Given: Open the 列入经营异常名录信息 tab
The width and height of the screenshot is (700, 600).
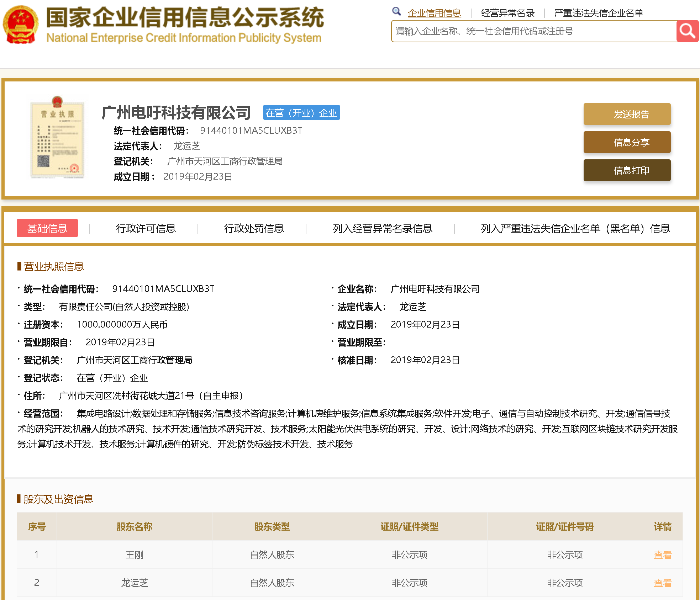Looking at the screenshot, I should point(383,228).
